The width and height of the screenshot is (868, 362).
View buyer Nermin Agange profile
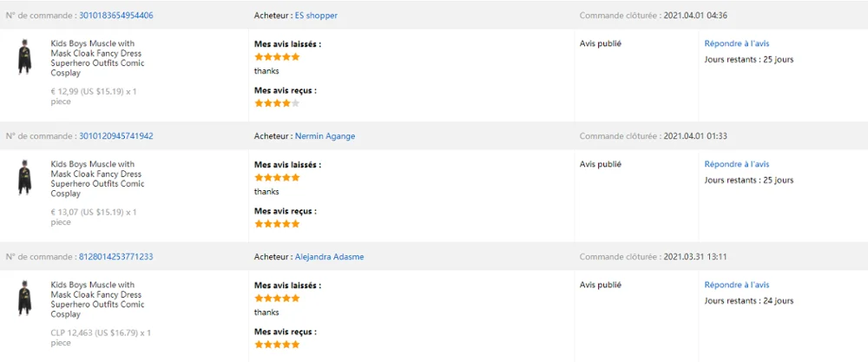[325, 136]
